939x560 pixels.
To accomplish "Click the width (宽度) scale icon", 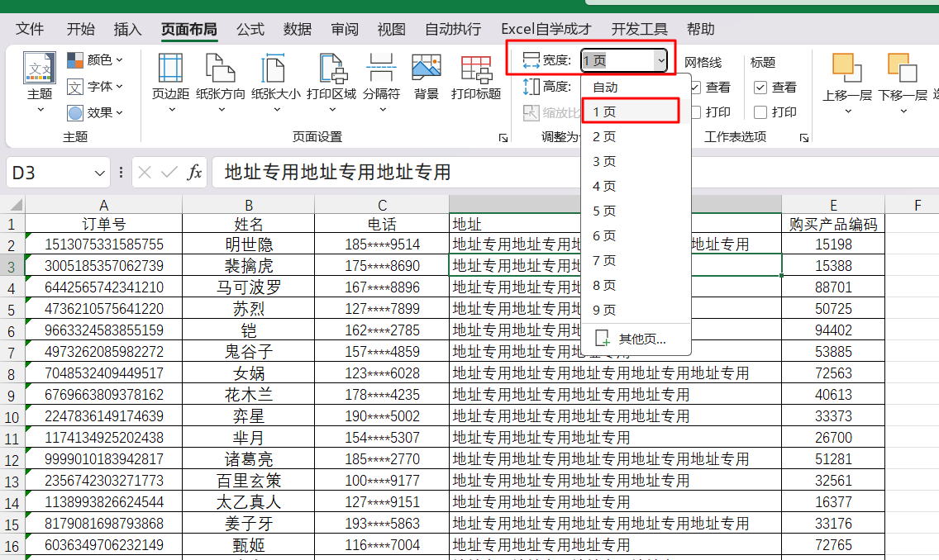I will (531, 59).
